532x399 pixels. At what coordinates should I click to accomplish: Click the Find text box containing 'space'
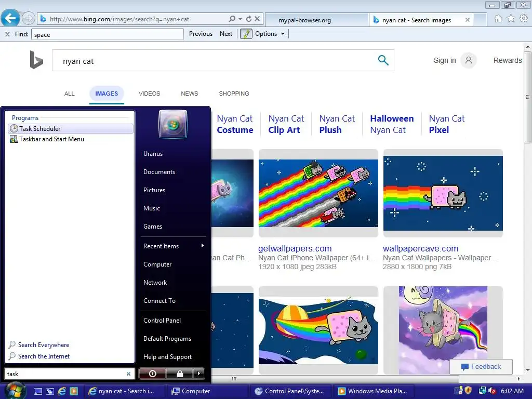107,34
